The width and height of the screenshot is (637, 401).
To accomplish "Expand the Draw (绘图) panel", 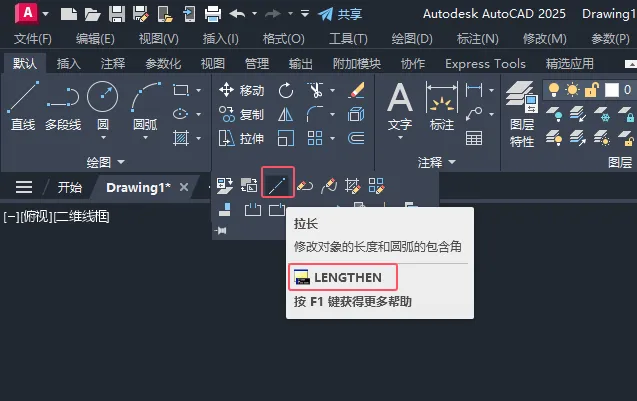I will pyautogui.click(x=105, y=163).
